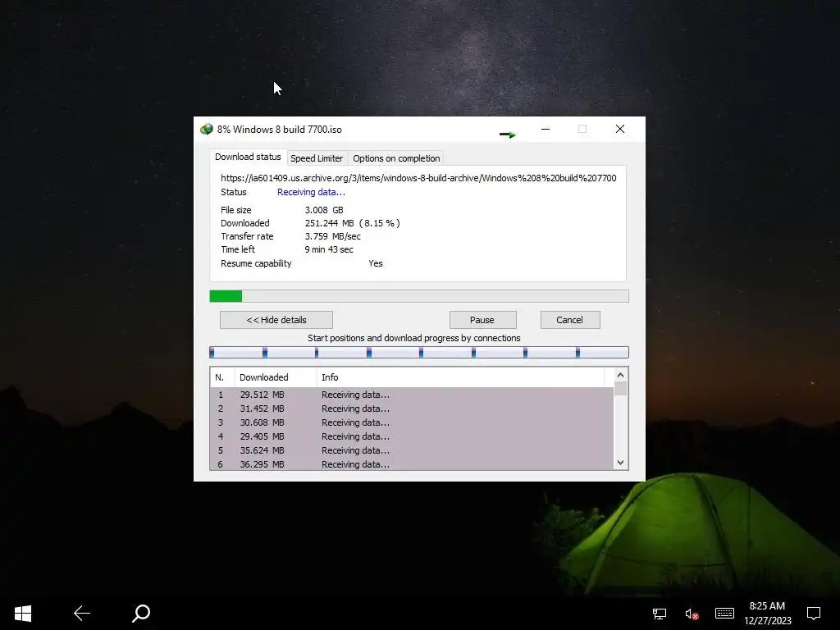Pause the current download
The image size is (840, 630).
482,320
